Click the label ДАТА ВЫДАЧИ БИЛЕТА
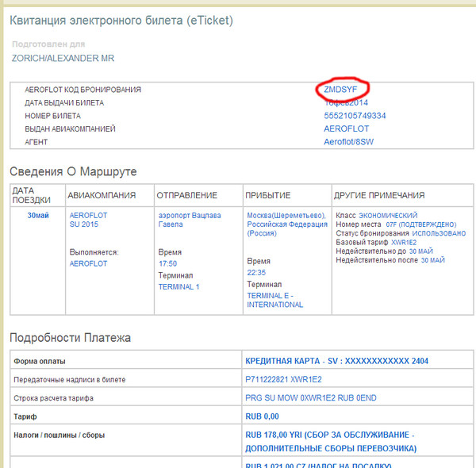476x468 pixels. point(64,103)
